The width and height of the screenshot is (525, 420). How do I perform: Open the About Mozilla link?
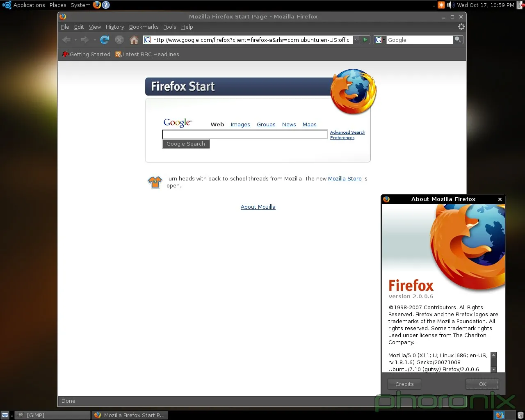coord(258,207)
